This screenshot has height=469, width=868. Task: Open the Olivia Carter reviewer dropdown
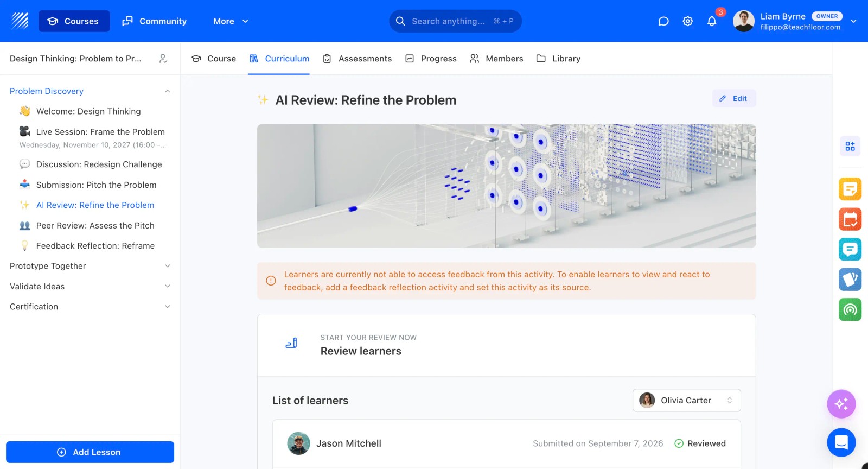[x=686, y=400]
